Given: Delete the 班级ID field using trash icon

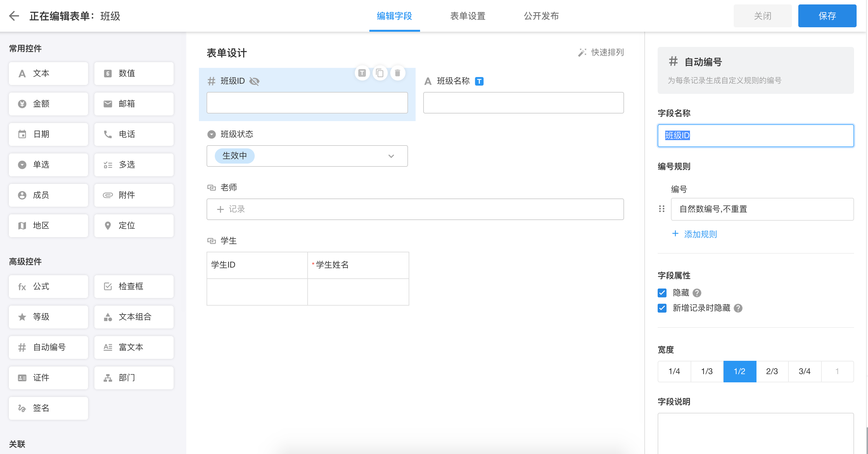Looking at the screenshot, I should 398,73.
